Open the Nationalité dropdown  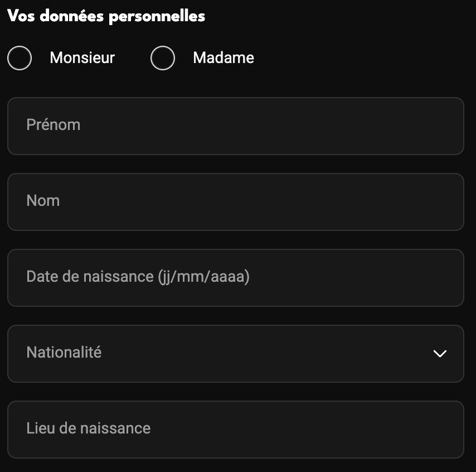[x=236, y=354]
